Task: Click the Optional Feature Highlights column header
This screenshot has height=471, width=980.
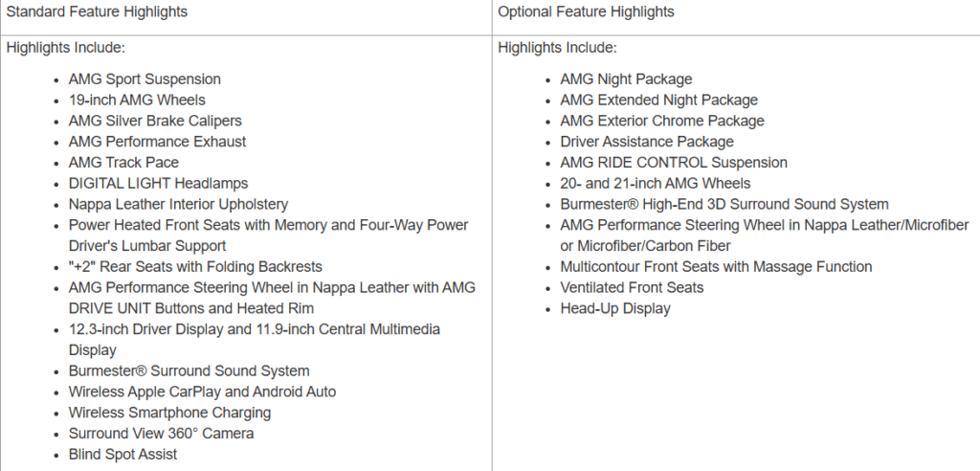Action: click(586, 12)
